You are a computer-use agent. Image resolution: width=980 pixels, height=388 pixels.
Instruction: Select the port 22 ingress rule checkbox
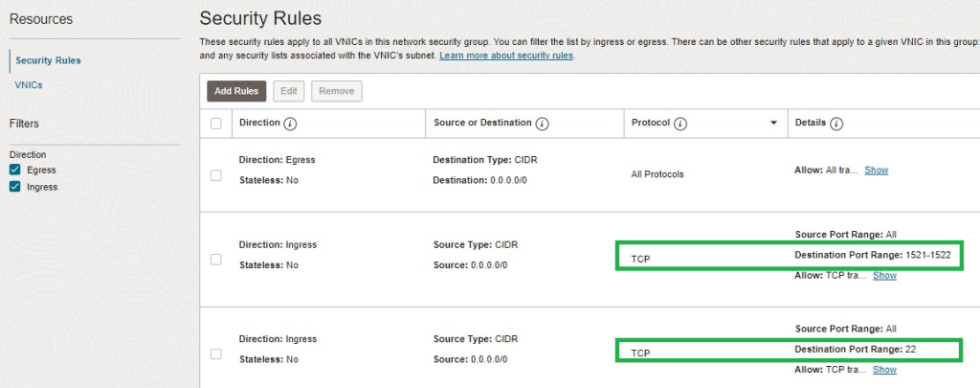click(x=215, y=354)
